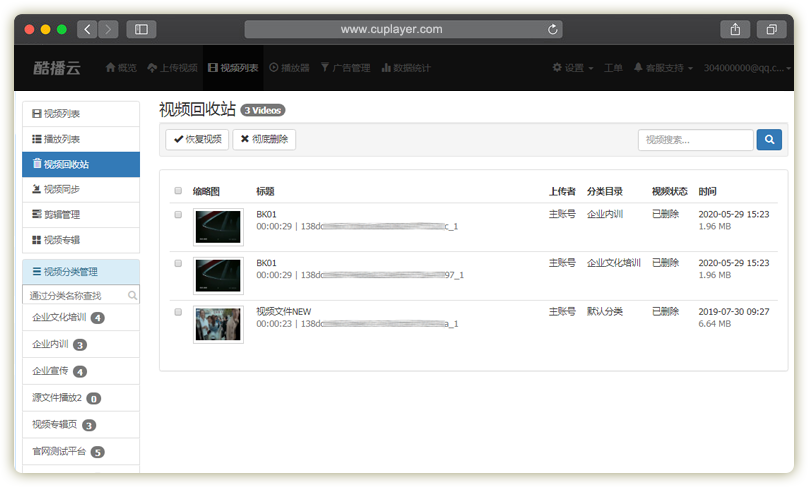Click the Safari share icon
Screen dimensions: 810x488
(735, 30)
